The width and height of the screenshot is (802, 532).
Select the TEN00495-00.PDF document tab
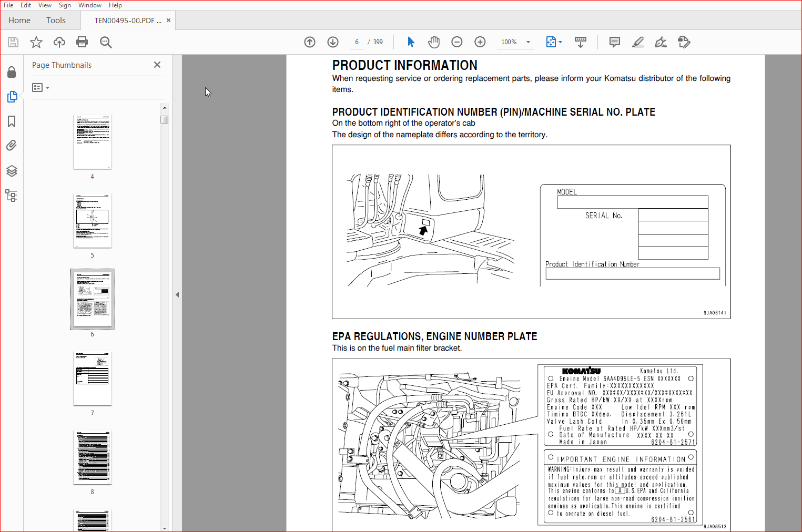coord(128,21)
